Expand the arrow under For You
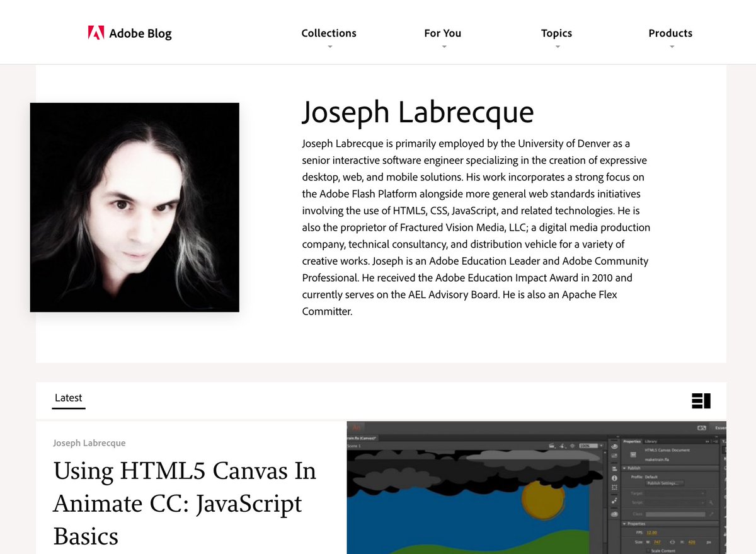The height and width of the screenshot is (554, 756). pos(444,47)
